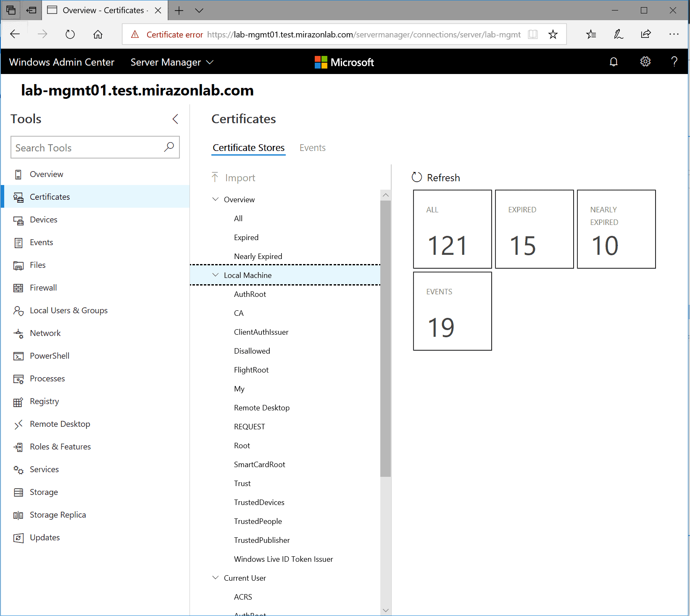The width and height of the screenshot is (690, 616).
Task: Collapse the Current User tree node
Action: [x=216, y=578]
